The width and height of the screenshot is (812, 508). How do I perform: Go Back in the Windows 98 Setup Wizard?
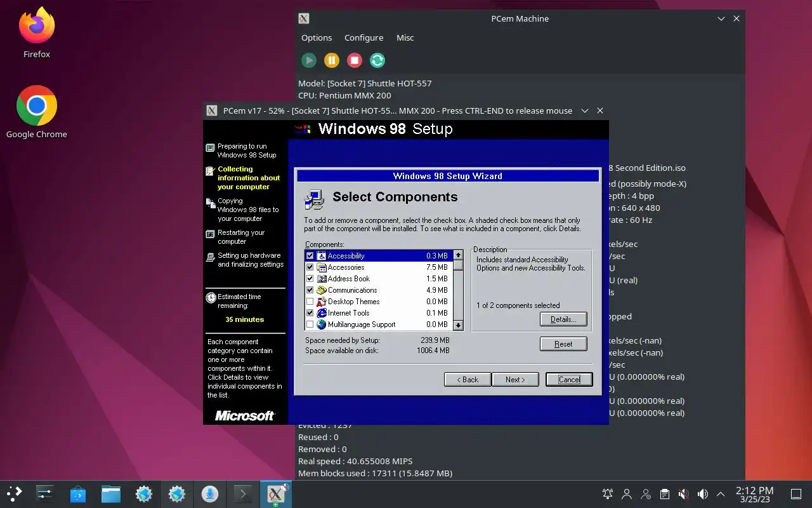[x=468, y=379]
